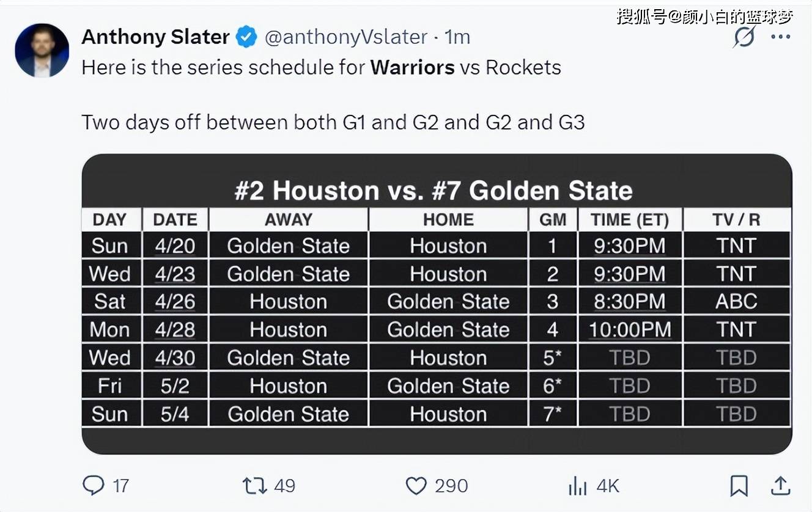
Task: Open the series schedule image title
Action: pyautogui.click(x=434, y=191)
